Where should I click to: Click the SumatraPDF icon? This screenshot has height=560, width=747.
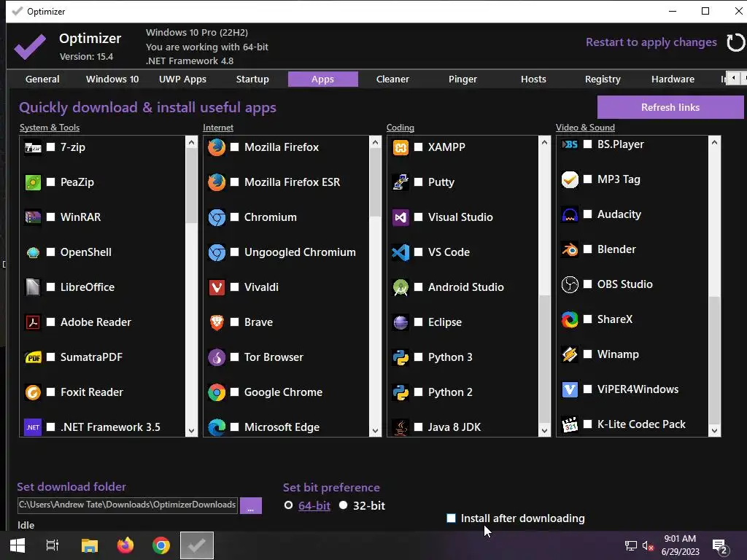click(33, 357)
